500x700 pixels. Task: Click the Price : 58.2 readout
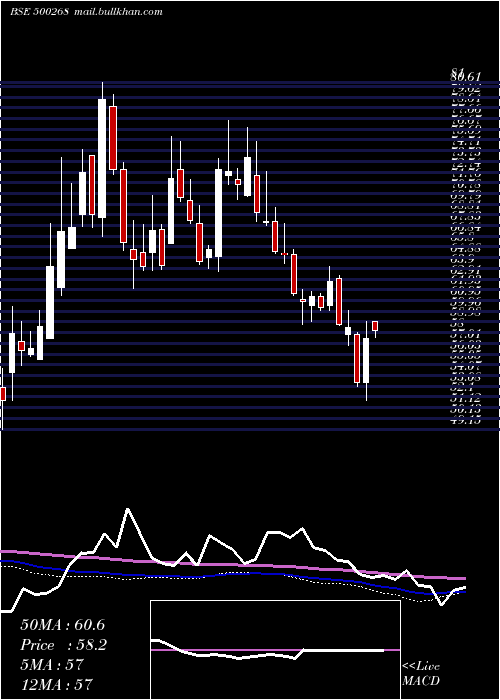tap(63, 645)
